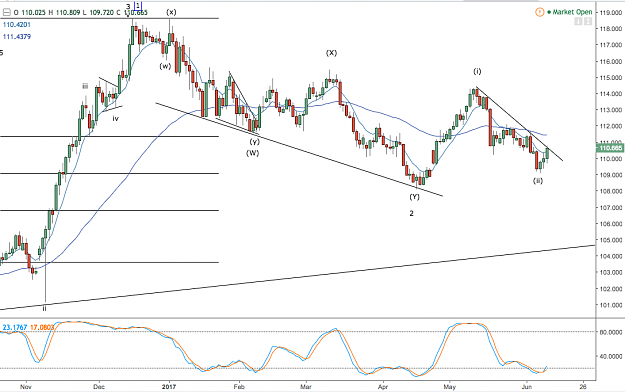The width and height of the screenshot is (625, 392).
Task: Click the Nov label on the time axis
Action: [25, 387]
